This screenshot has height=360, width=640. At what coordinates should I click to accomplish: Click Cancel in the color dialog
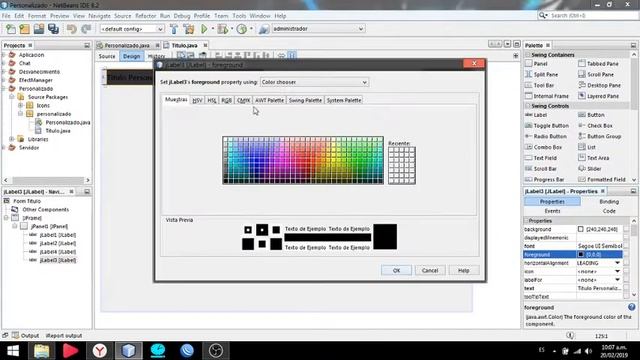click(430, 270)
